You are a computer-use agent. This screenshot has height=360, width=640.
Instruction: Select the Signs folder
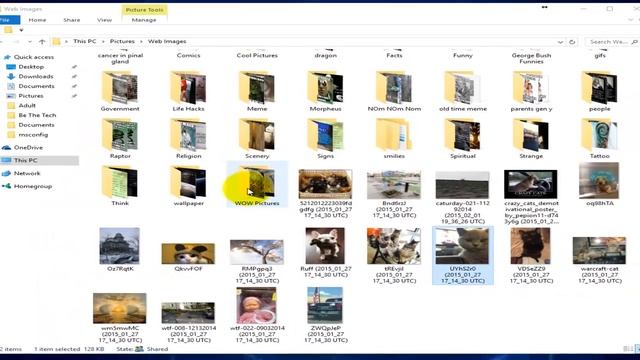[325, 139]
